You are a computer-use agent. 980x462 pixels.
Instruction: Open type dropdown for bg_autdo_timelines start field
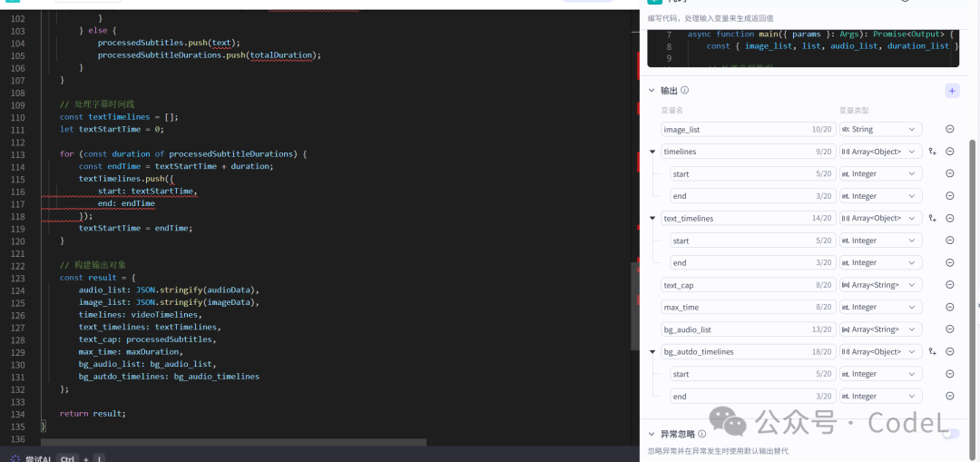point(880,374)
